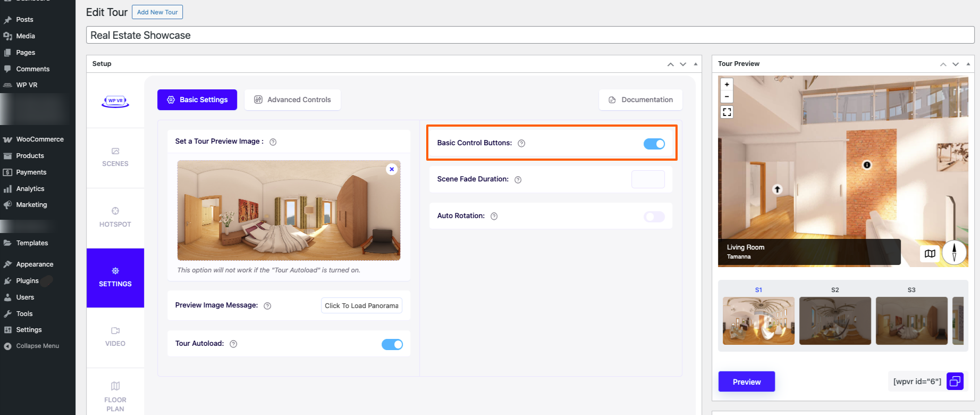Copy the wpvr shortcode

(954, 381)
